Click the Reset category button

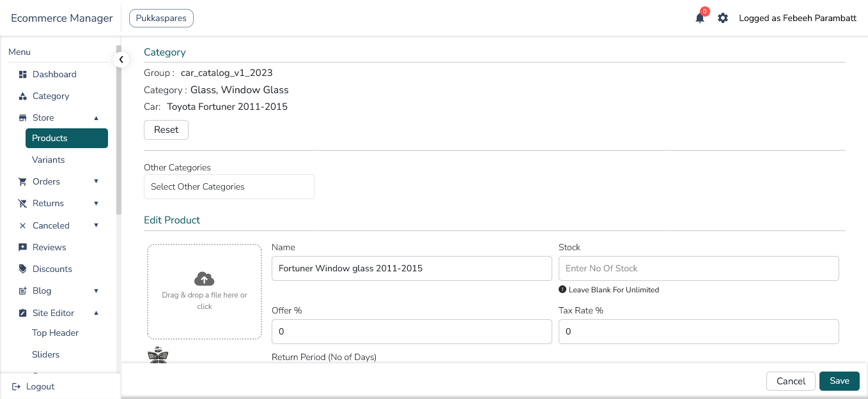click(166, 130)
